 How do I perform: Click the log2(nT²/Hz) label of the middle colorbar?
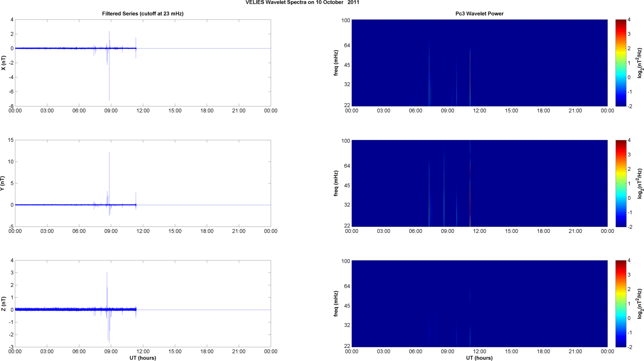640,183
